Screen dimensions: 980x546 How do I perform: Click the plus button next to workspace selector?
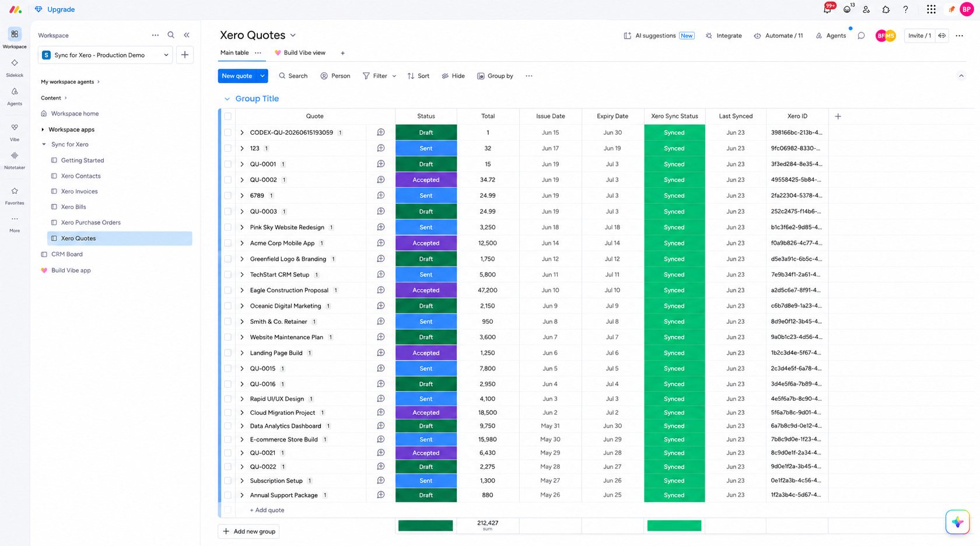pyautogui.click(x=185, y=55)
